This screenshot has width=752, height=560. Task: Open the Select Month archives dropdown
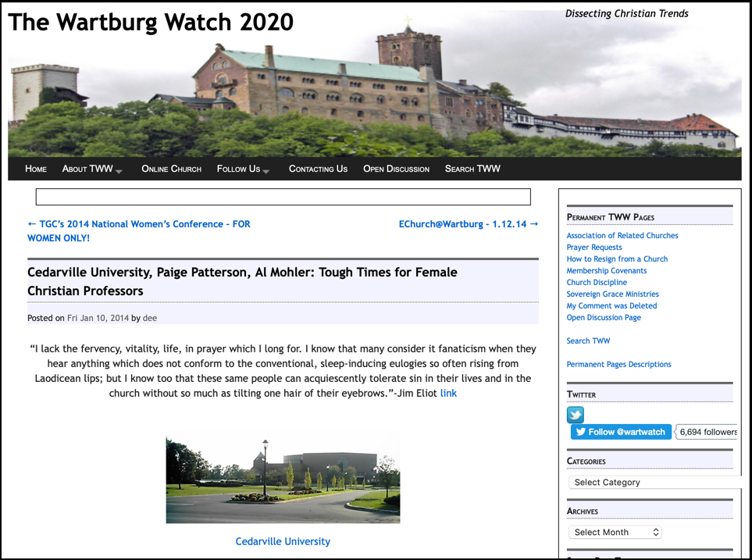pos(615,532)
